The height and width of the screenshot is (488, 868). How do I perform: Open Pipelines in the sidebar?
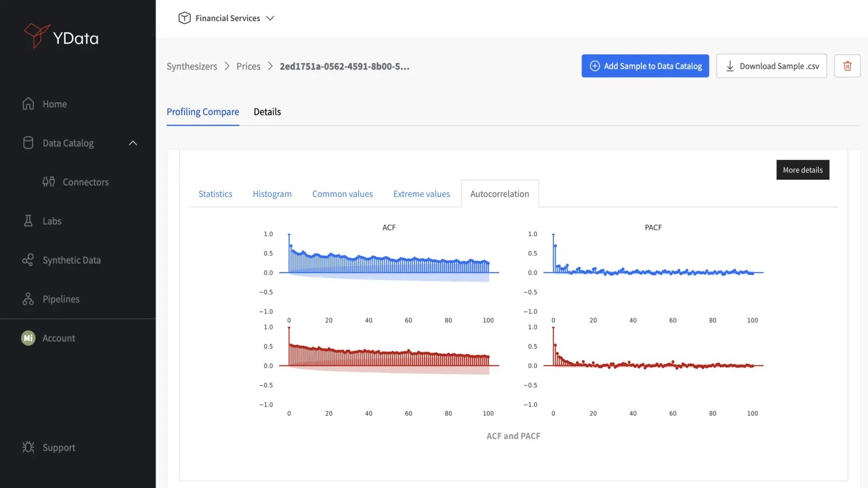point(61,299)
